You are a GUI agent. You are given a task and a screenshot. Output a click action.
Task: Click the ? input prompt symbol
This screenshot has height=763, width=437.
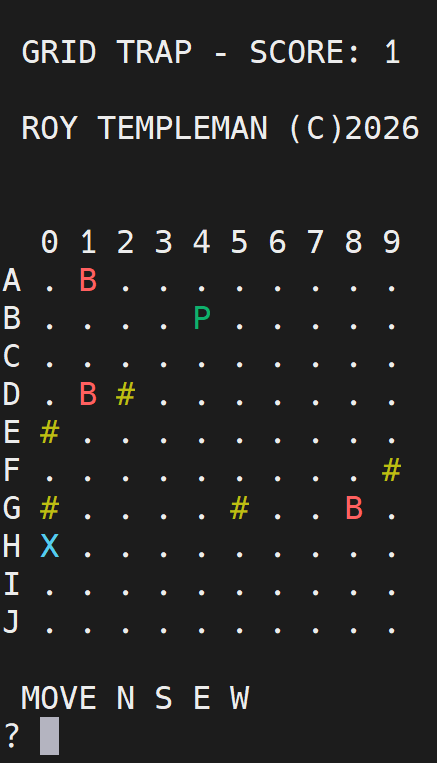point(12,736)
